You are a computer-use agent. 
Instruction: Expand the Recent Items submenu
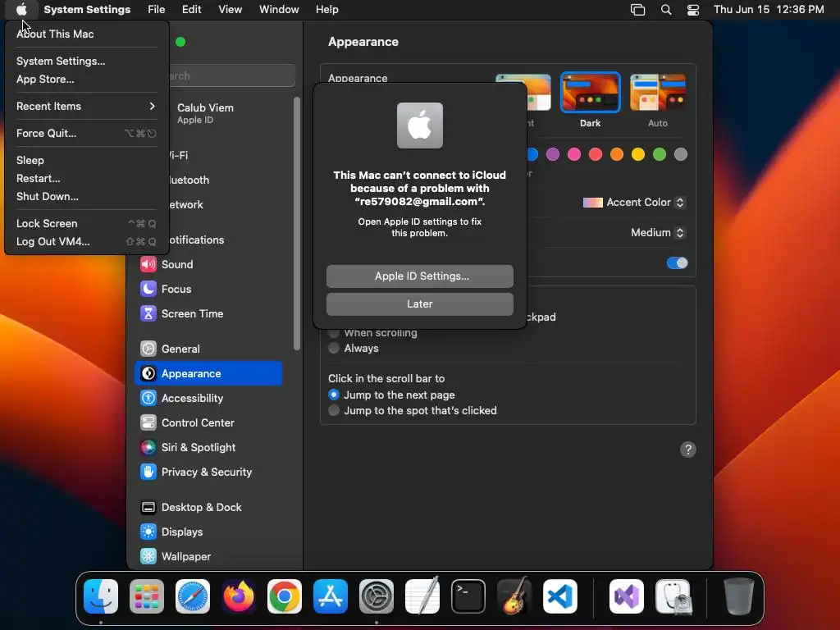(x=86, y=106)
